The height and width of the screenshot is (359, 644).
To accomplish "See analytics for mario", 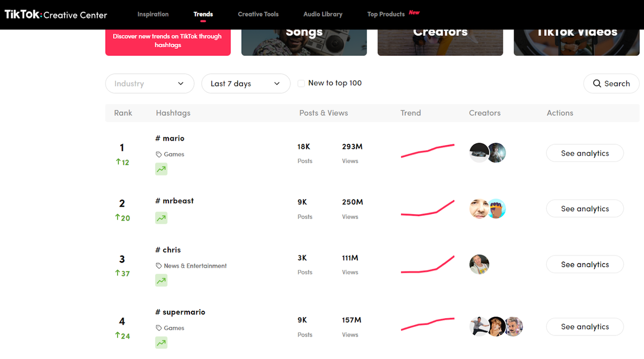I will (585, 153).
